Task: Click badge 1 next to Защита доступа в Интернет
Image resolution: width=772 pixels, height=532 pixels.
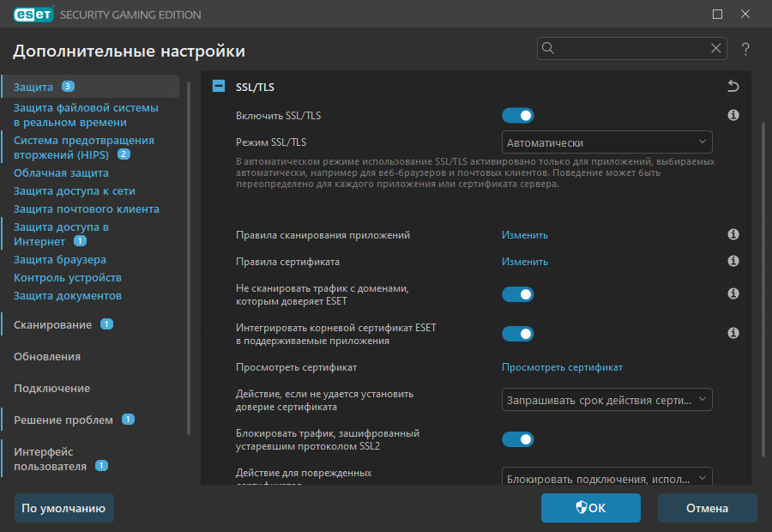Action: 80,241
